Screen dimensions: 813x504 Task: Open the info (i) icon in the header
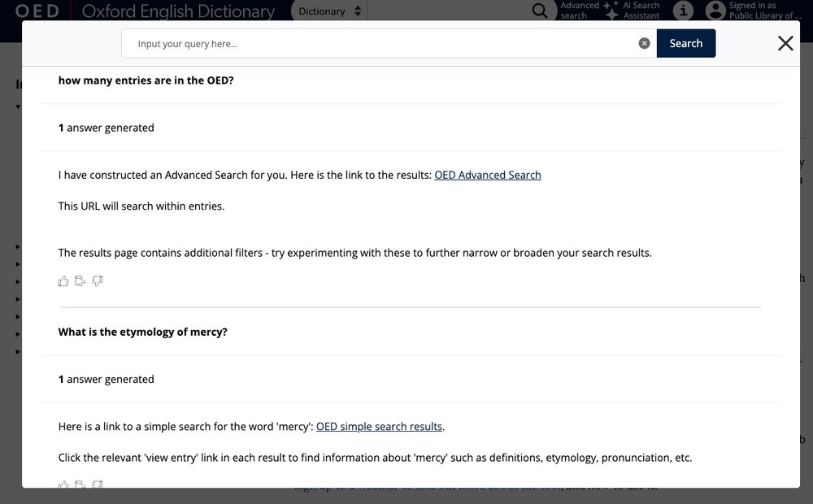point(683,11)
